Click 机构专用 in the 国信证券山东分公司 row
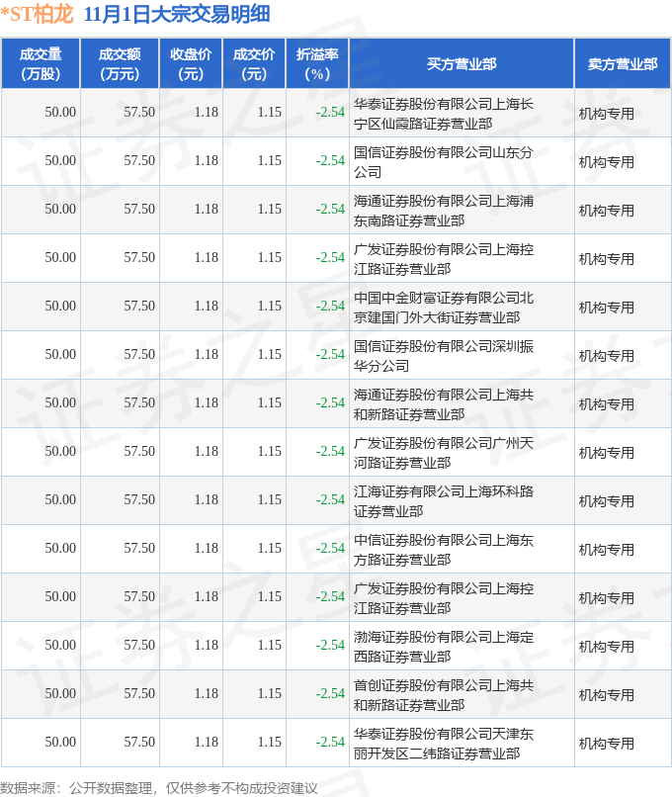 (x=607, y=161)
